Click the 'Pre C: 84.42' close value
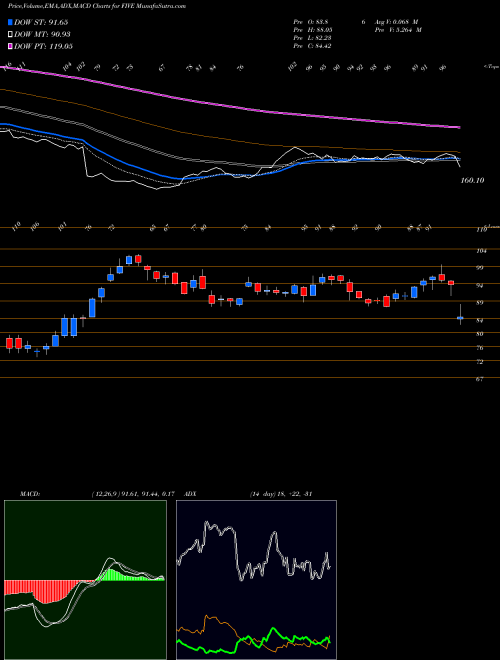The width and height of the screenshot is (500, 660). coord(312,46)
